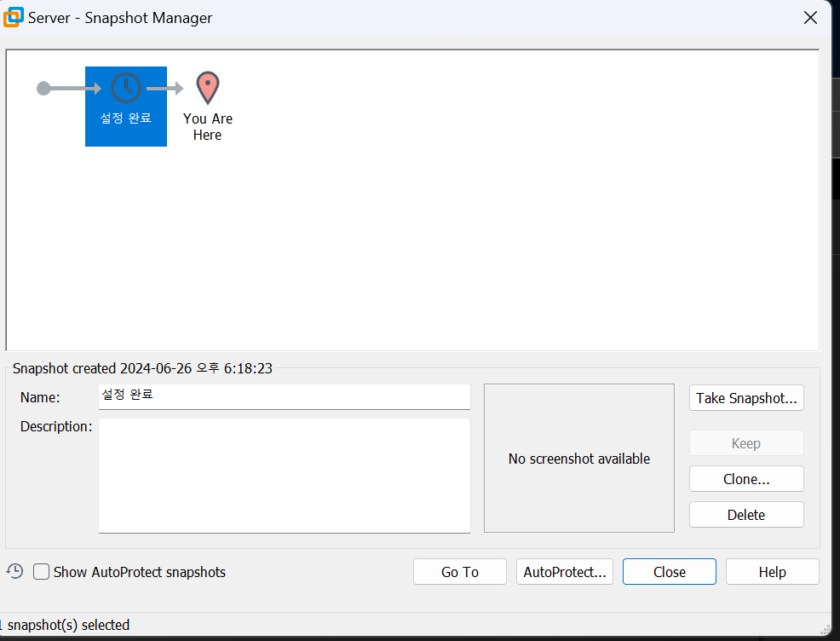Click the snapshot(s) selected status text
This screenshot has width=840, height=641.
coord(65,625)
